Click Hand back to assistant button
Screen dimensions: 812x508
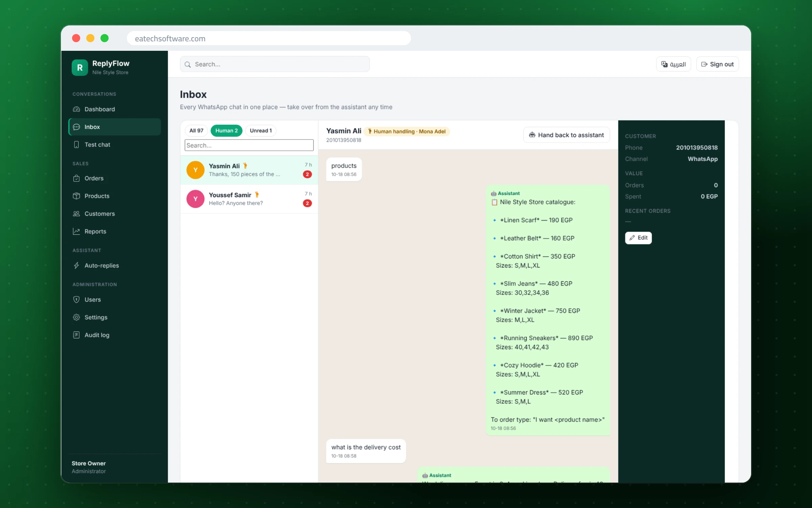click(566, 135)
